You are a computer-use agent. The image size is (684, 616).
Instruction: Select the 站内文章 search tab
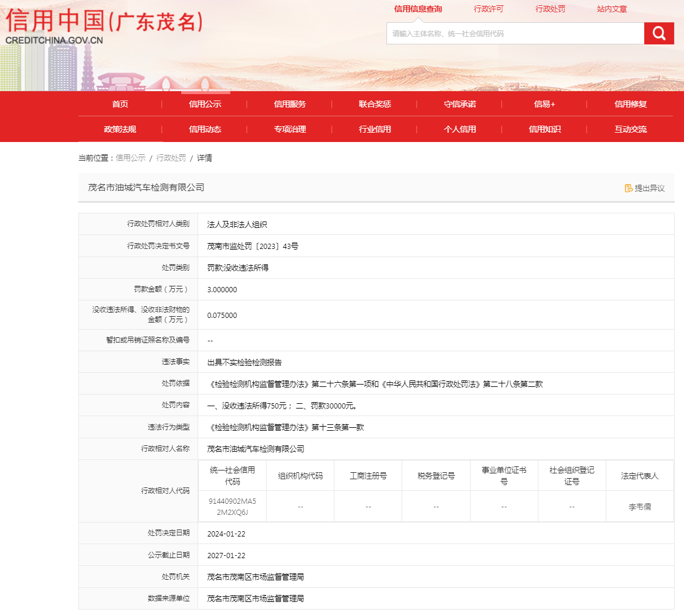click(612, 9)
